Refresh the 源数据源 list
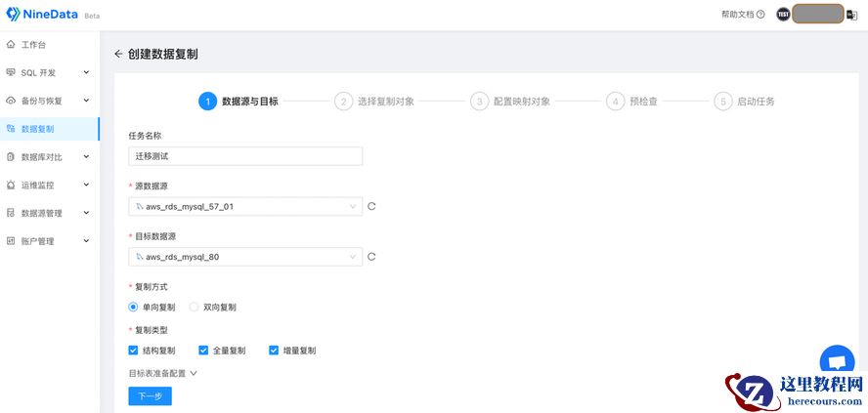868x413 pixels. [371, 206]
